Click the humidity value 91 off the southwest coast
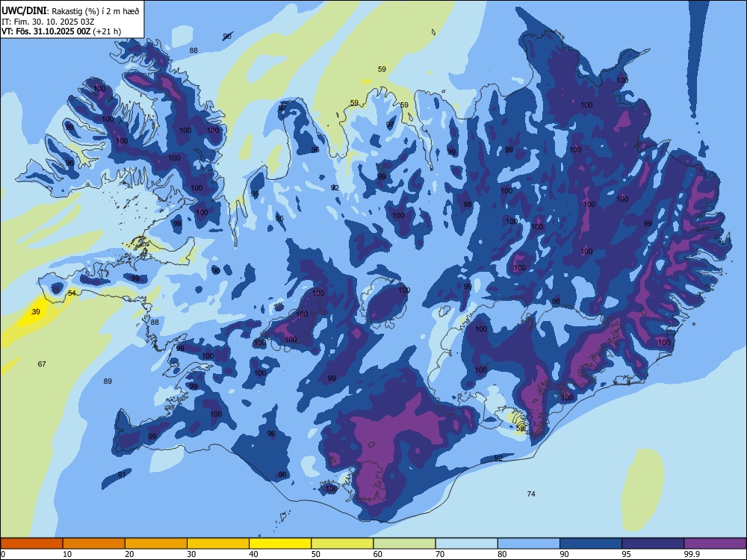Screen dimensions: 747x560 click(122, 474)
